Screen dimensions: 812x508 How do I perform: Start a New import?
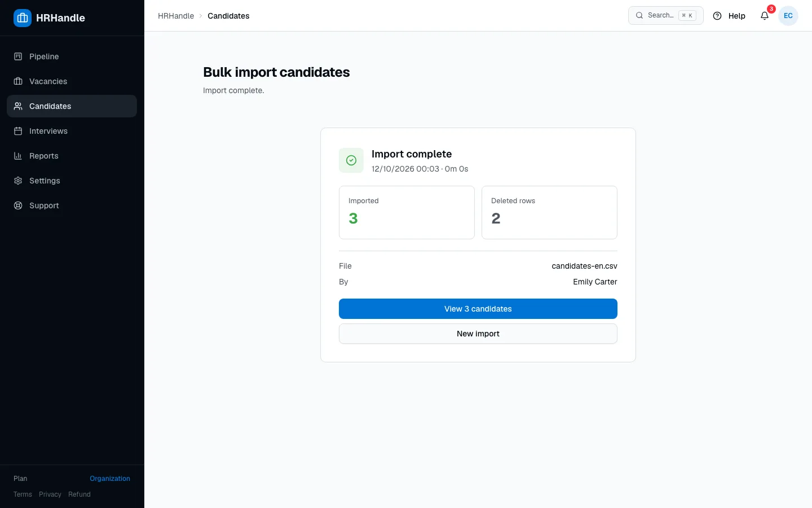point(478,334)
